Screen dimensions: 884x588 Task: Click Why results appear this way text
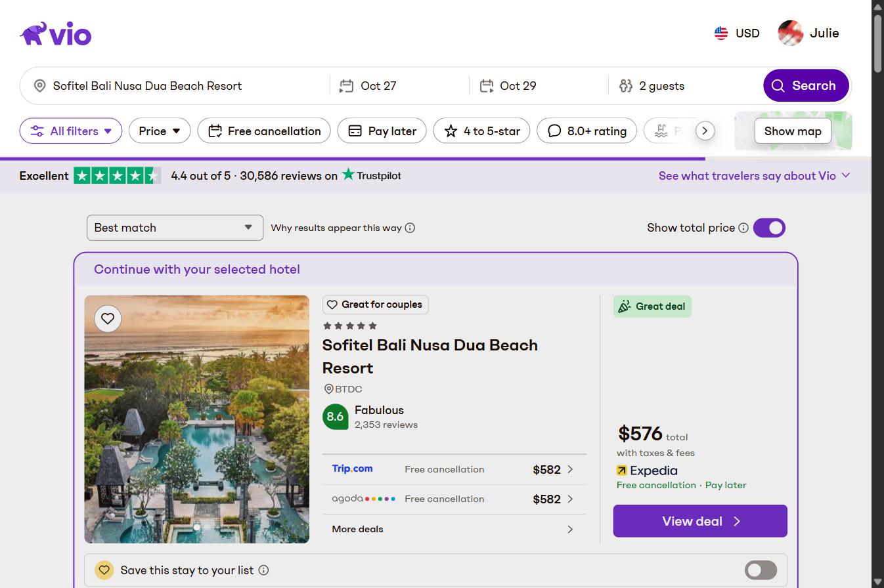336,228
